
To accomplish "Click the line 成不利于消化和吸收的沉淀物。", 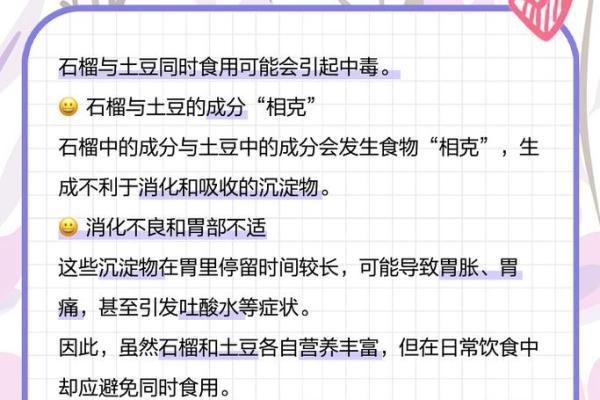I will (x=195, y=188).
